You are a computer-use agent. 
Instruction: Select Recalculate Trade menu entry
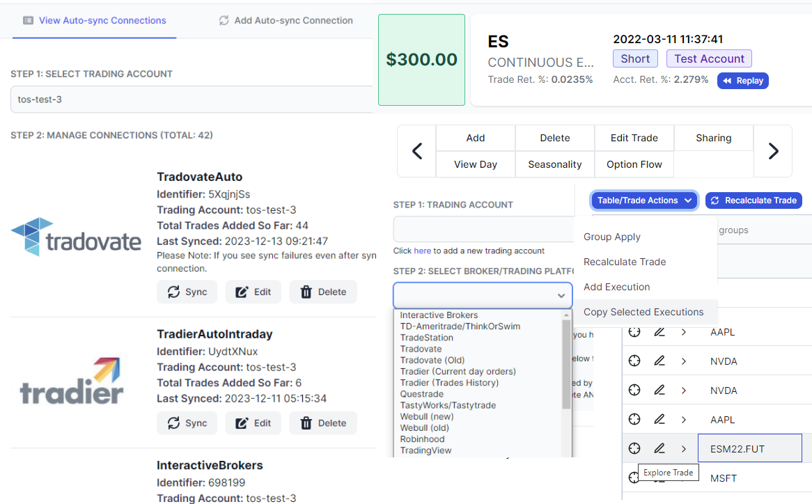click(625, 262)
